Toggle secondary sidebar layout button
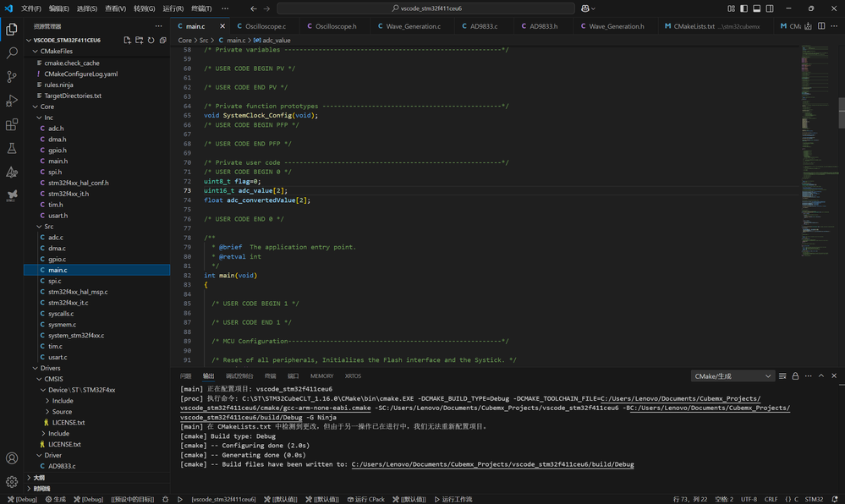 [768, 8]
